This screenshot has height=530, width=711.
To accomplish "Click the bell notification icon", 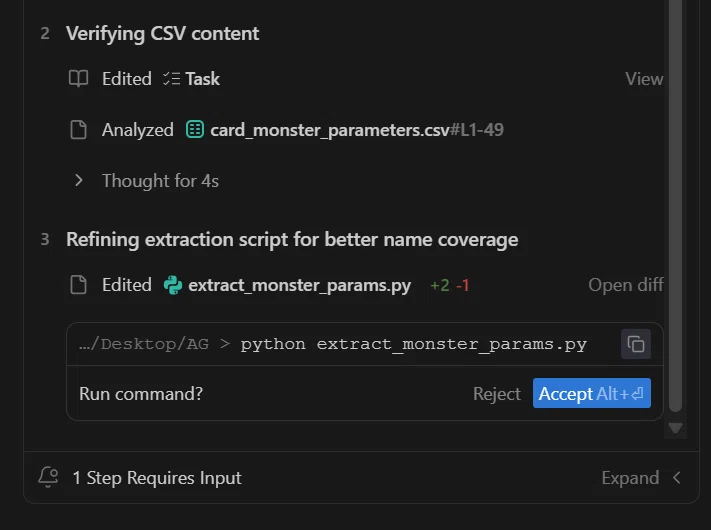I will pyautogui.click(x=48, y=477).
